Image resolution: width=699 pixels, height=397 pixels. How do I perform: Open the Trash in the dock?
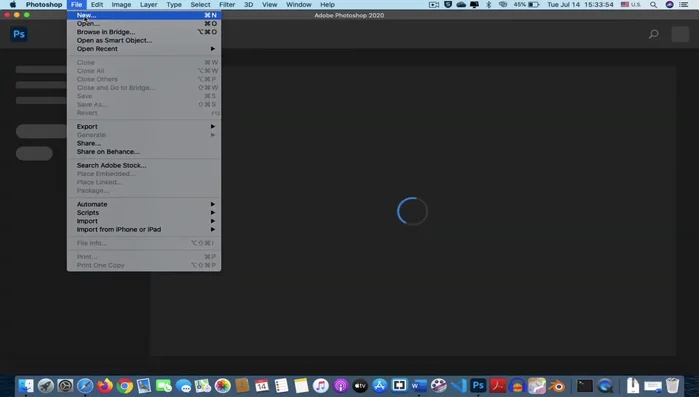[x=672, y=385]
